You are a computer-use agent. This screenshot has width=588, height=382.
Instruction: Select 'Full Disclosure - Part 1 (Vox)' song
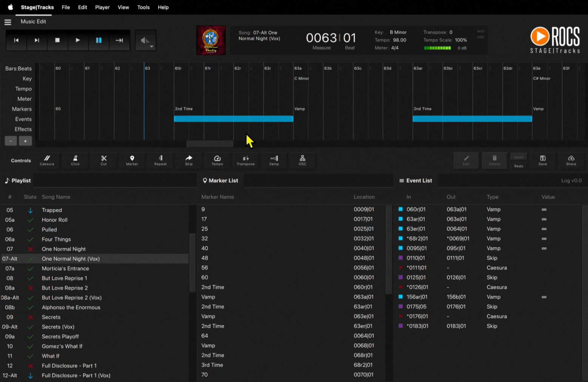pyautogui.click(x=94, y=376)
